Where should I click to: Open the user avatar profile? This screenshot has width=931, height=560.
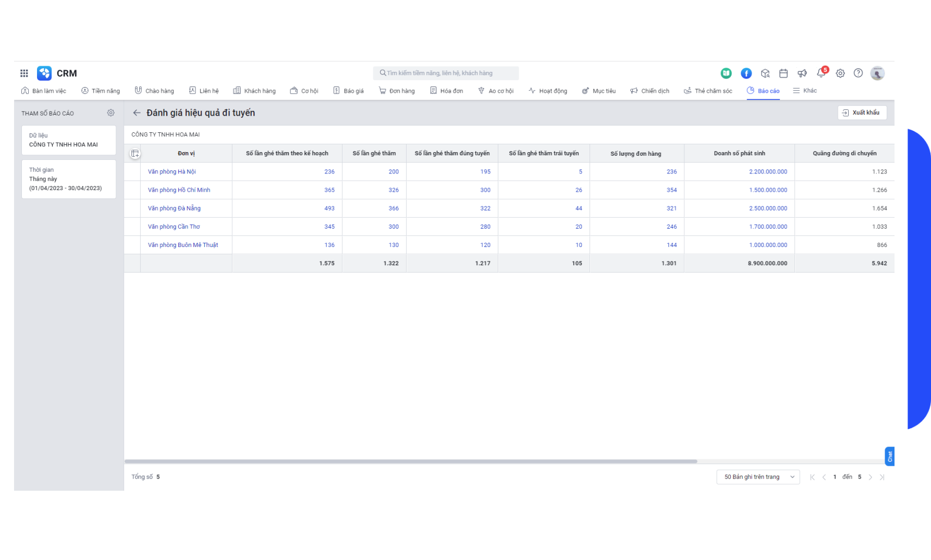(x=877, y=73)
